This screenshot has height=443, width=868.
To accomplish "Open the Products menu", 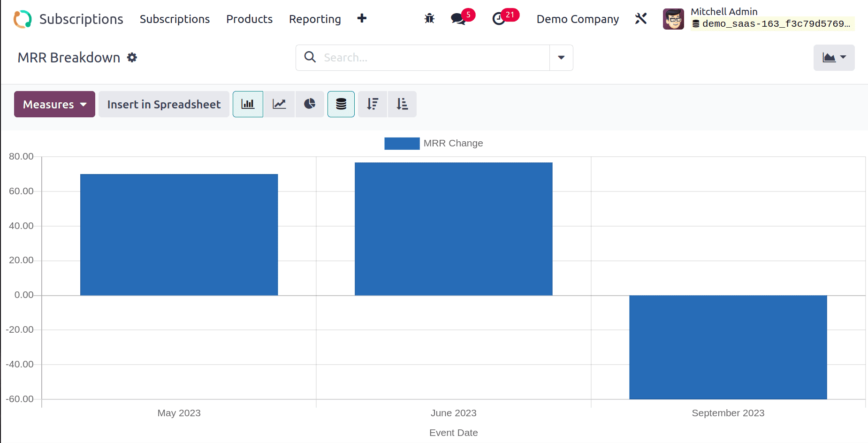I will [249, 19].
